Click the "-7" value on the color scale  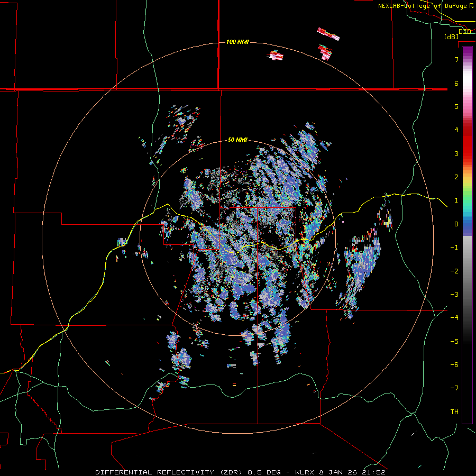[x=454, y=388]
